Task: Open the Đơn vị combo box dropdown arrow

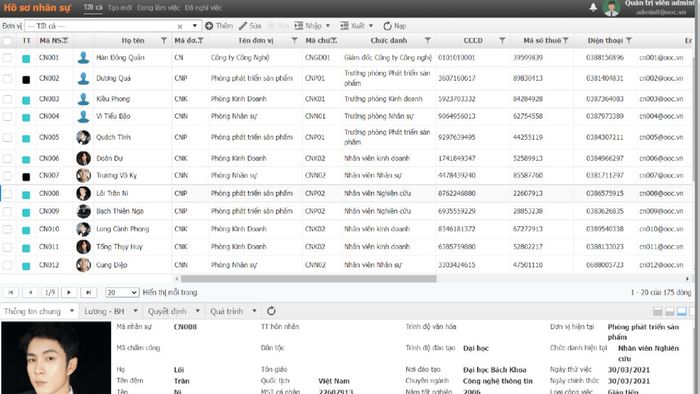Action: click(194, 26)
